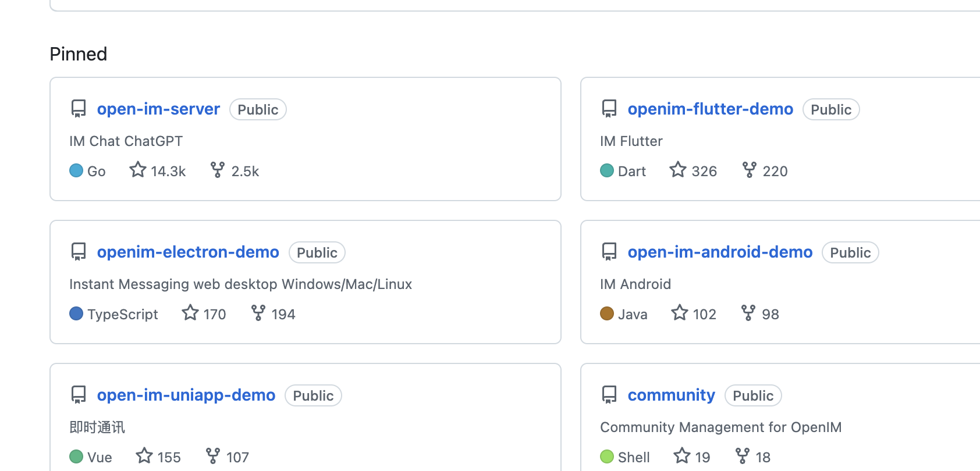
Task: View openim-flutter-demo fork icon 220
Action: [749, 170]
